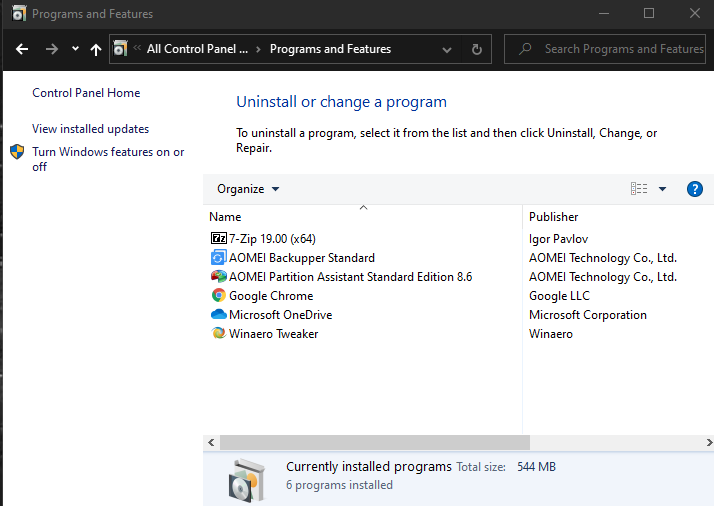
Task: Close the Programs and Features window
Action: (x=694, y=13)
